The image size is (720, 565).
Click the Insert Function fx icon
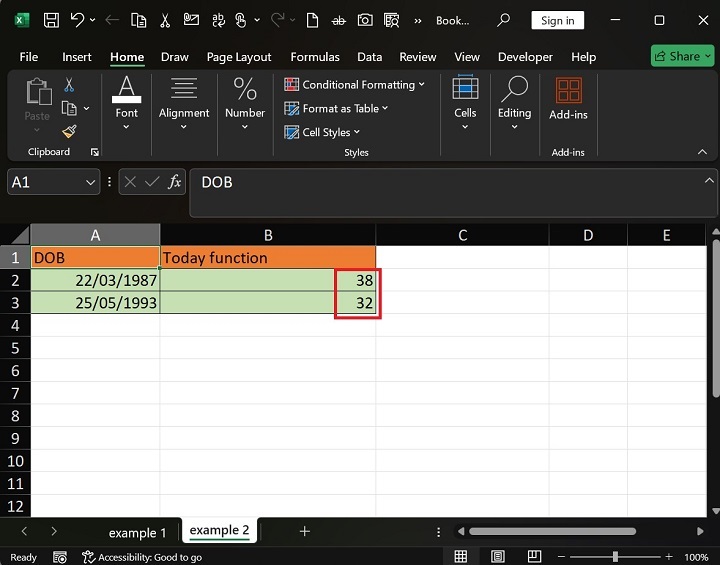pos(175,182)
